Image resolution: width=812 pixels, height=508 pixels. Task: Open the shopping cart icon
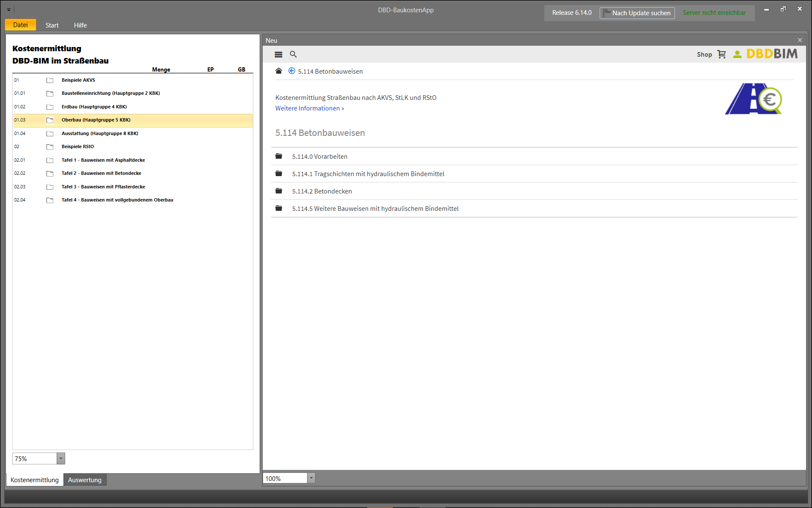coord(721,54)
